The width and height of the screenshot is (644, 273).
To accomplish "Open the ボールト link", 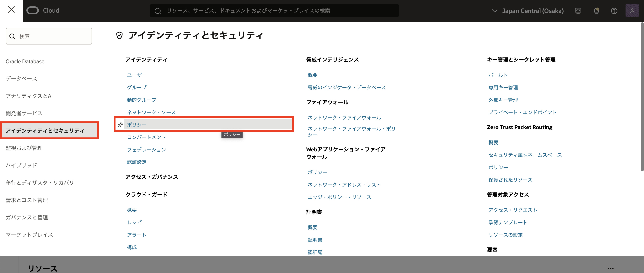I will tap(498, 75).
